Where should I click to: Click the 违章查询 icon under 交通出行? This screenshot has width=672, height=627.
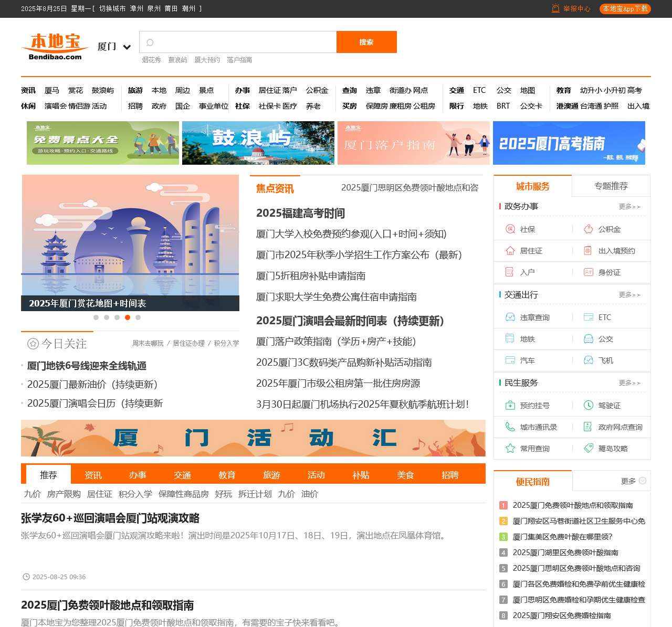[x=510, y=317]
